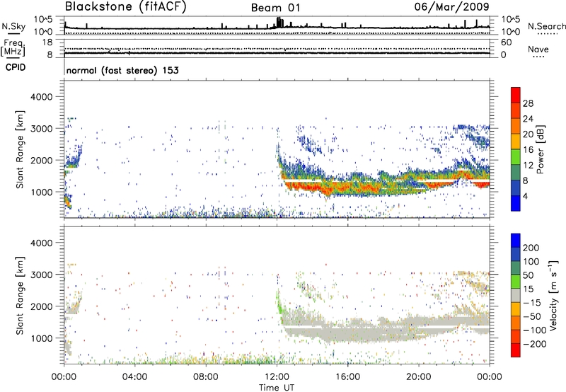This screenshot has height=392, width=566.
Task: Click the "50" label on the Velocity color bar
Action: coord(528,275)
